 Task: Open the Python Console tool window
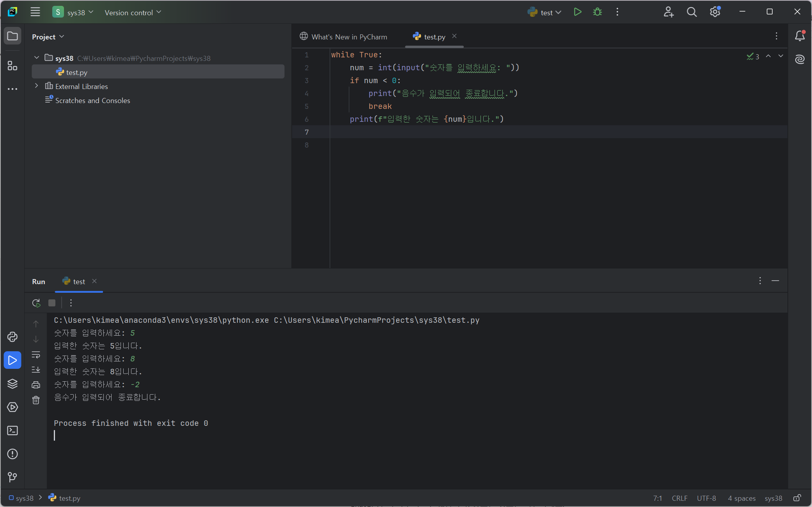coord(12,337)
